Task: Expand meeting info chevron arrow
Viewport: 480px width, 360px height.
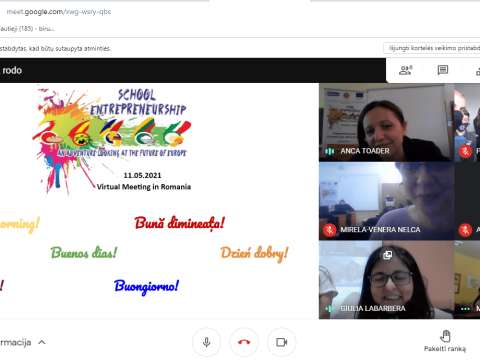Action: [x=42, y=342]
